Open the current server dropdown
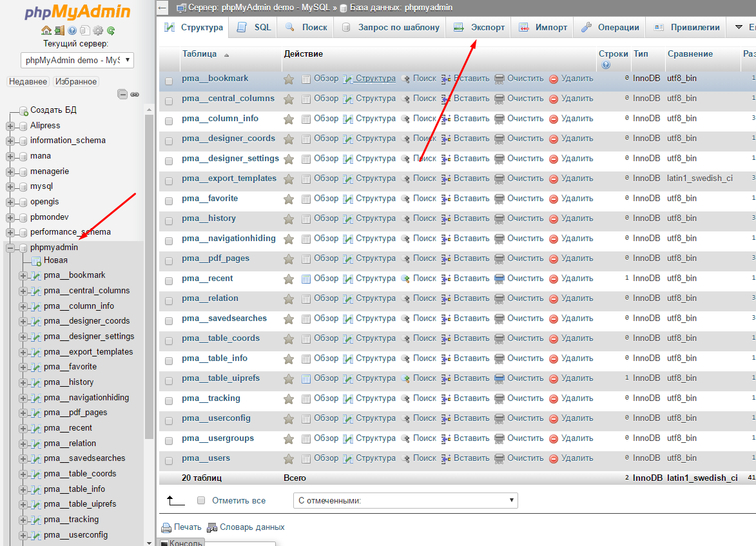The height and width of the screenshot is (546, 756). point(77,61)
